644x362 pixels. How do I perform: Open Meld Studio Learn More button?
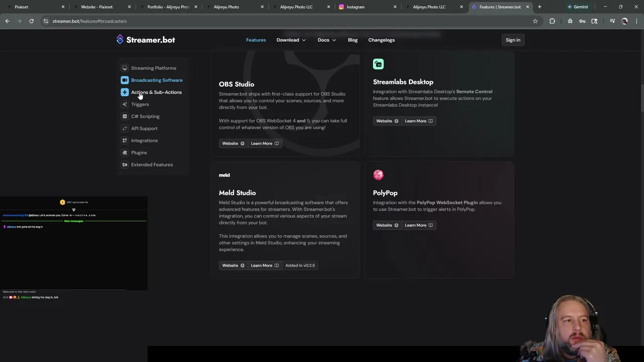pyautogui.click(x=265, y=265)
